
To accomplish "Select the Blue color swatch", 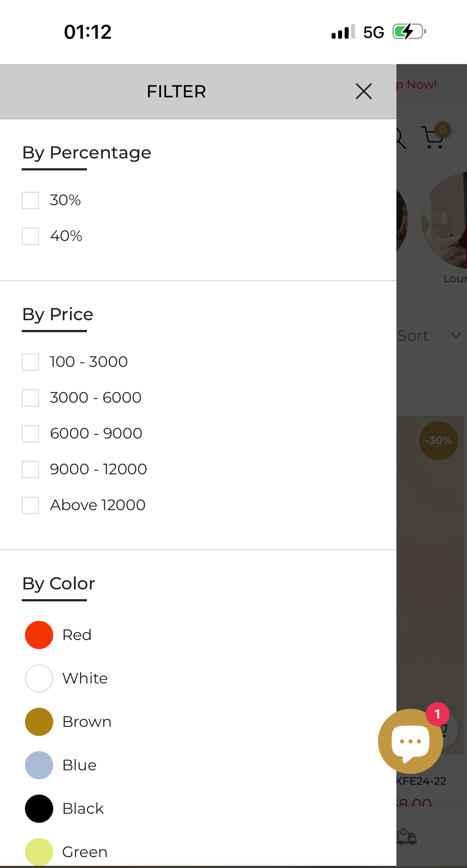I will pyautogui.click(x=39, y=765).
